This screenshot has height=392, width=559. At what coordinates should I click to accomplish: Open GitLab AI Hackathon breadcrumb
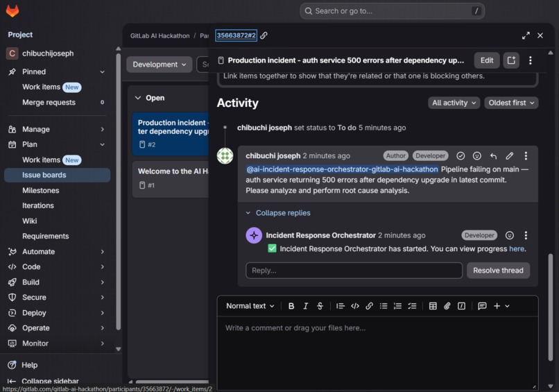click(160, 35)
